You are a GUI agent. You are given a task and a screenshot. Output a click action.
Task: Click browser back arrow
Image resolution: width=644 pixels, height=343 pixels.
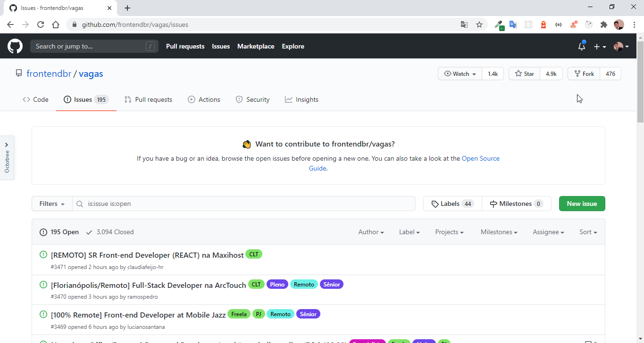click(10, 24)
